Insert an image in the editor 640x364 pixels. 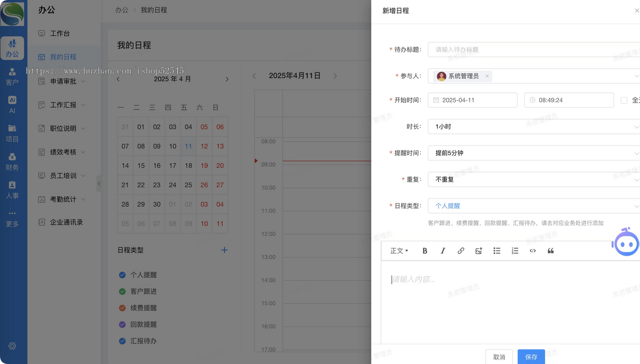tap(479, 250)
